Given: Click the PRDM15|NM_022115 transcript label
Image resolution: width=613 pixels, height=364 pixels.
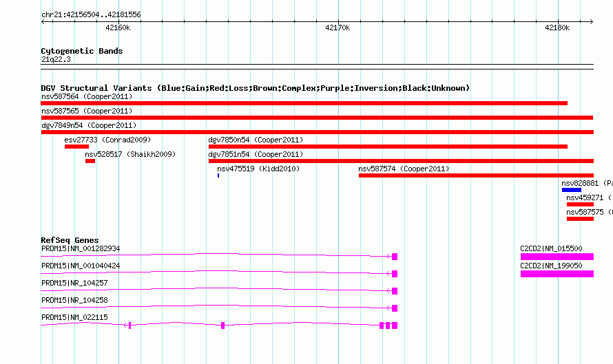Looking at the screenshot, I should pyautogui.click(x=74, y=317).
